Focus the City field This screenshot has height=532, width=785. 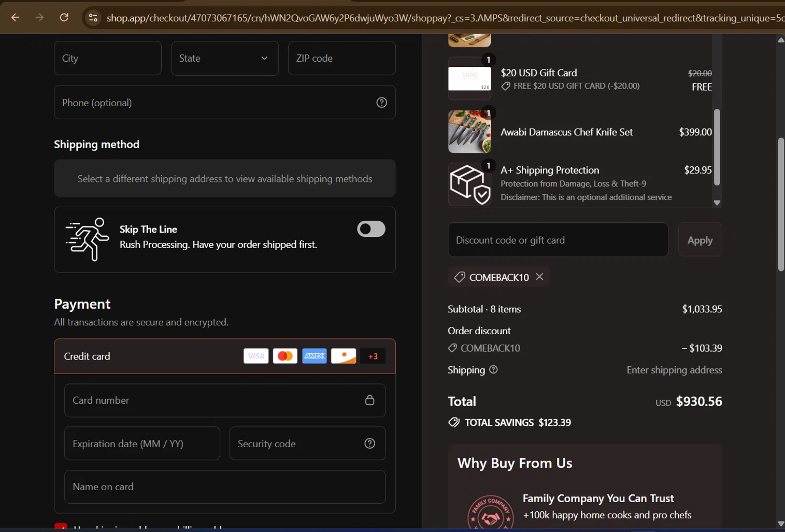coord(108,58)
